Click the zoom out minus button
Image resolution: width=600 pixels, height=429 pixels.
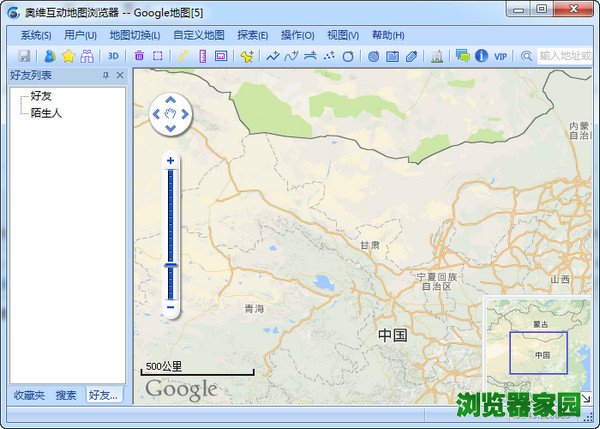pos(170,307)
